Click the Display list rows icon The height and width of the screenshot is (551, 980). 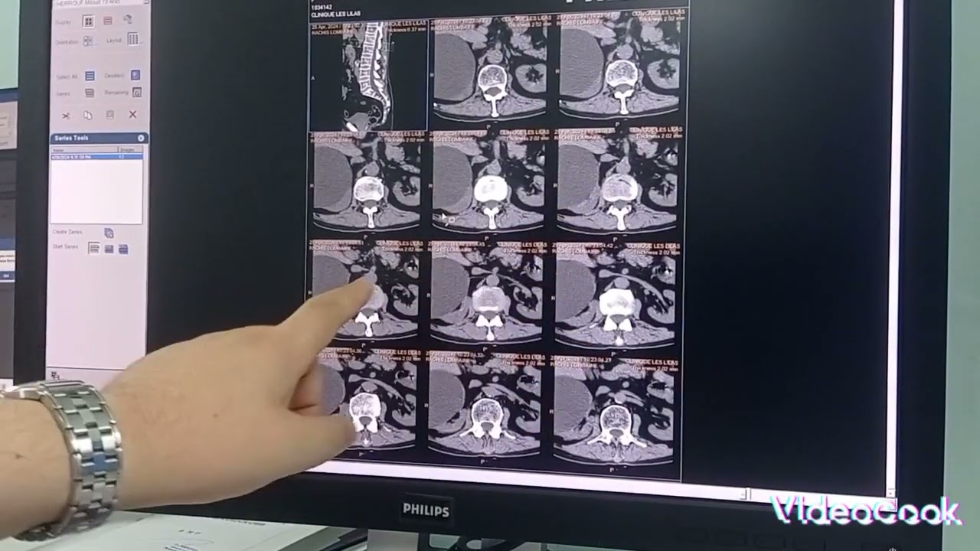click(x=108, y=21)
